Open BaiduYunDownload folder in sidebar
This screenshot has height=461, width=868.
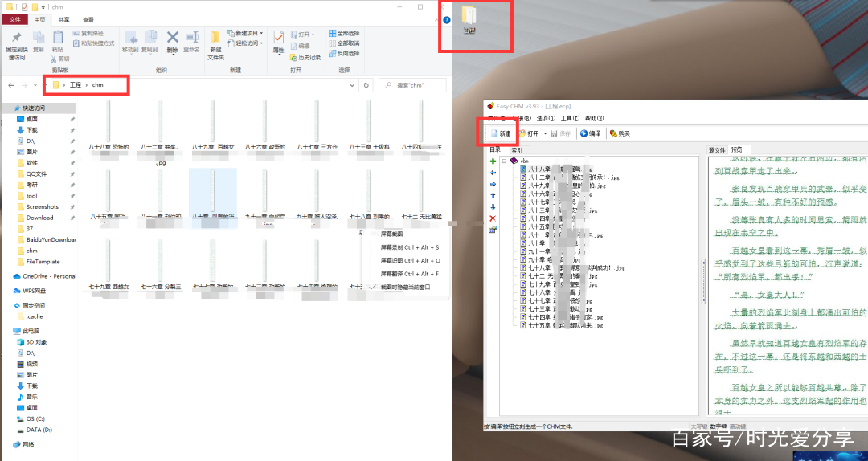(47, 239)
